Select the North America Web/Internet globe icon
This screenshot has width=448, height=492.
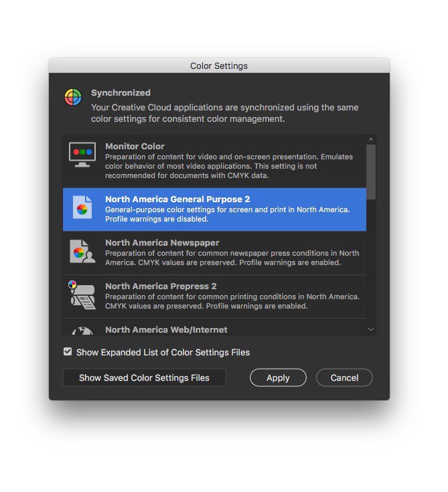[82, 331]
